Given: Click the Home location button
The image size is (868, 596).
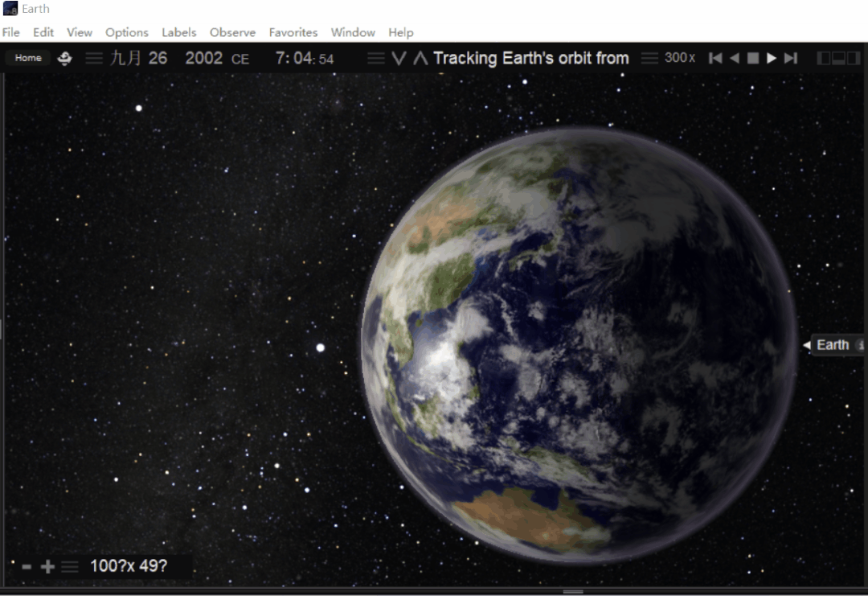Looking at the screenshot, I should (x=27, y=58).
